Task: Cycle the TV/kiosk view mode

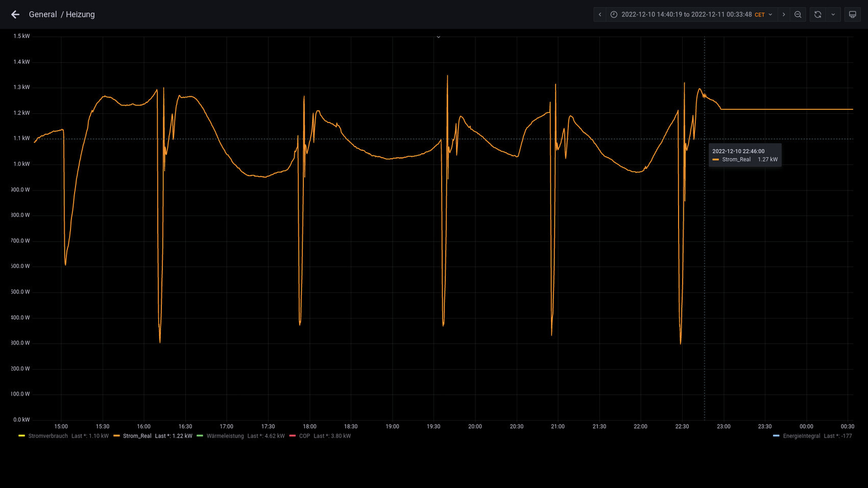Action: [x=852, y=14]
